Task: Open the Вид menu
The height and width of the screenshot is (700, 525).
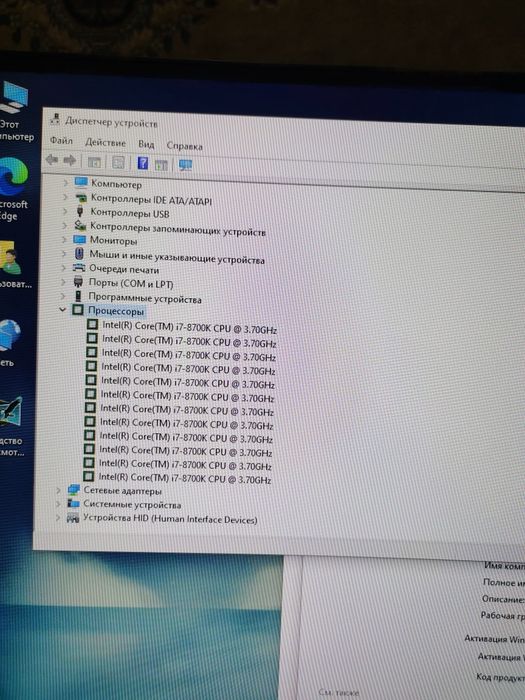Action: tap(146, 144)
